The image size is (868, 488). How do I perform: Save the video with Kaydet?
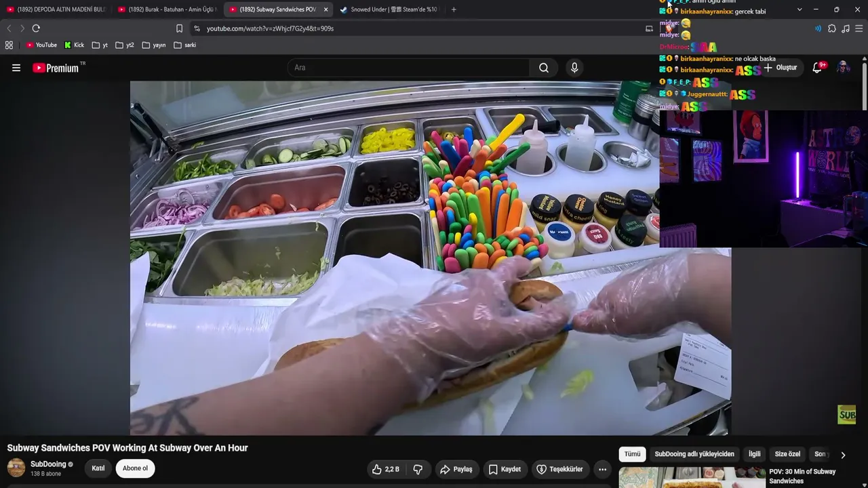click(x=505, y=469)
